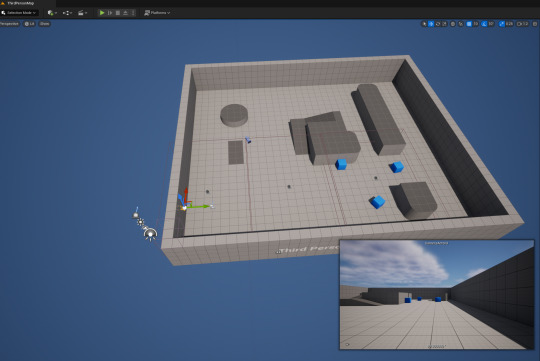
Task: Choose the select-objects cursor tool
Action: (424, 24)
